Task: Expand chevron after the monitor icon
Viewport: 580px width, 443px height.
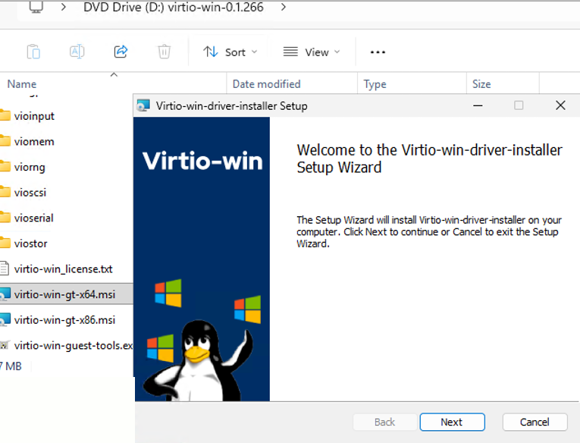Action: (x=64, y=7)
